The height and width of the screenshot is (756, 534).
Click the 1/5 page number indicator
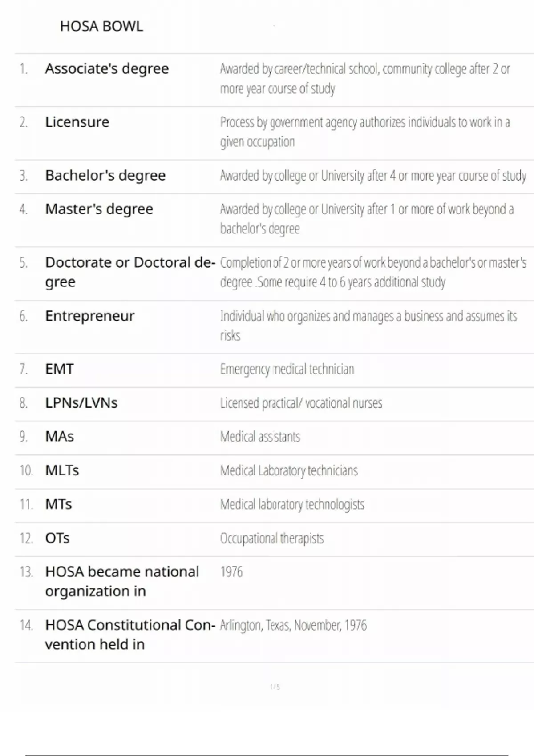coord(275,687)
